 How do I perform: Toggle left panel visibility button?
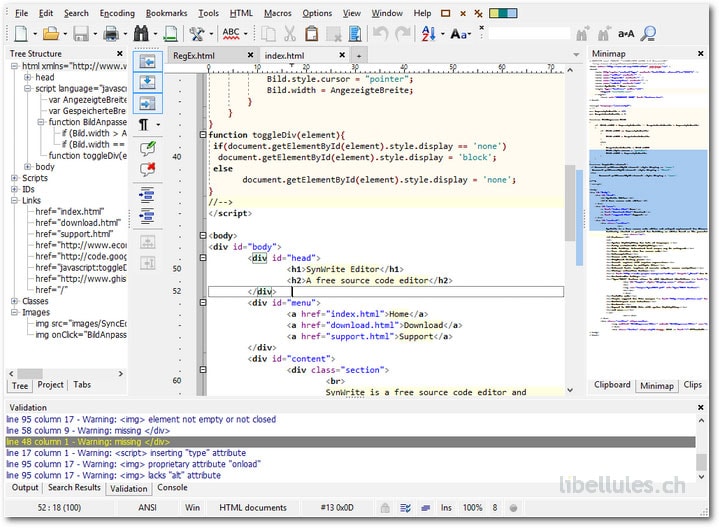click(x=147, y=61)
